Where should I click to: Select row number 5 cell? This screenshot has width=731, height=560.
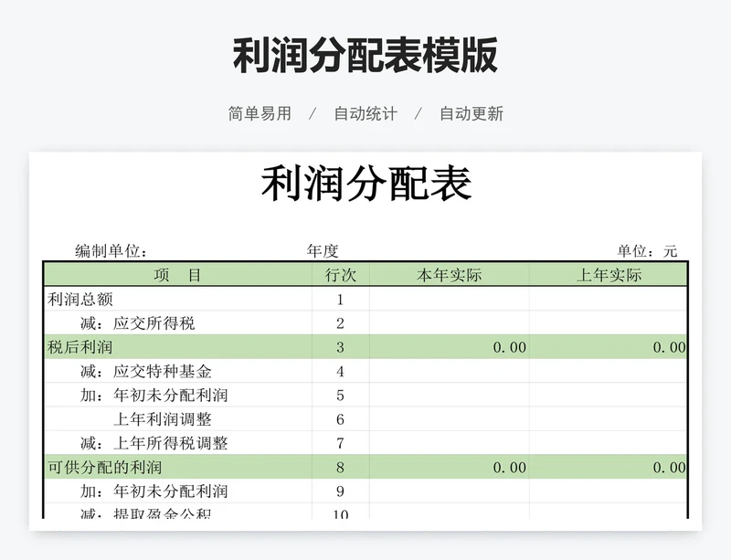[340, 396]
